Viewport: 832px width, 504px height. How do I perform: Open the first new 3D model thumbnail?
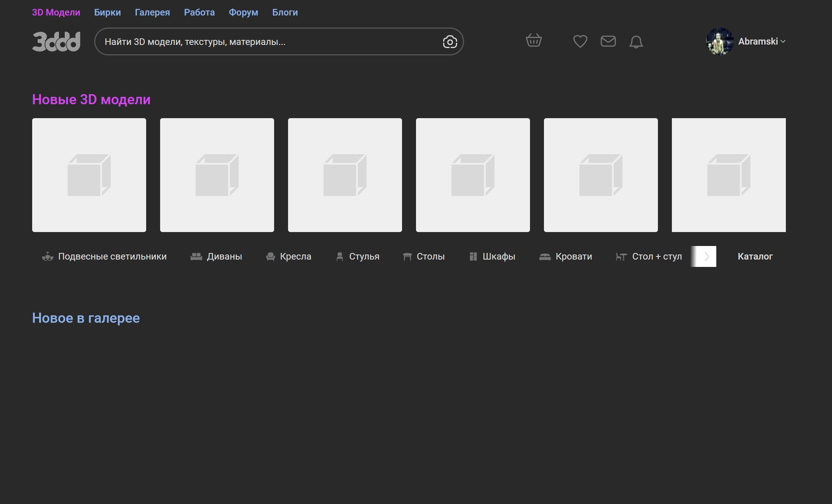pyautogui.click(x=89, y=175)
